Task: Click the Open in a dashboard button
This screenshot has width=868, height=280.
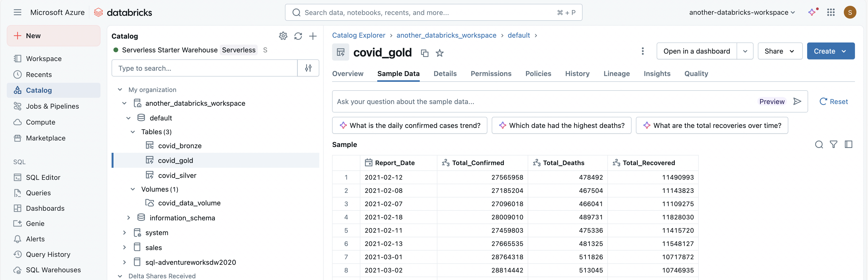Action: [x=697, y=51]
